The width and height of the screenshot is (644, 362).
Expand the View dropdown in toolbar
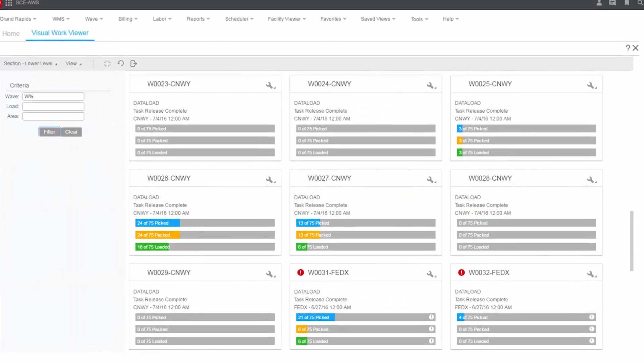click(73, 64)
